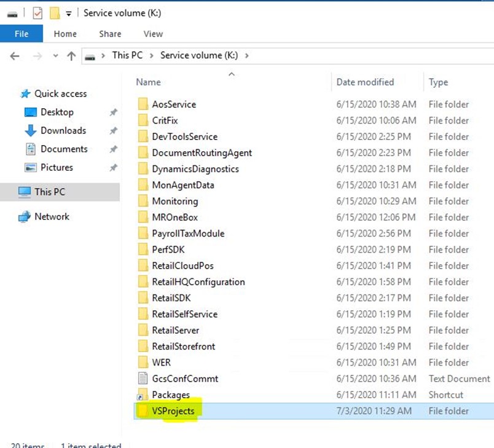Click the pin icon next to Documents
The height and width of the screenshot is (448, 494).
[114, 149]
